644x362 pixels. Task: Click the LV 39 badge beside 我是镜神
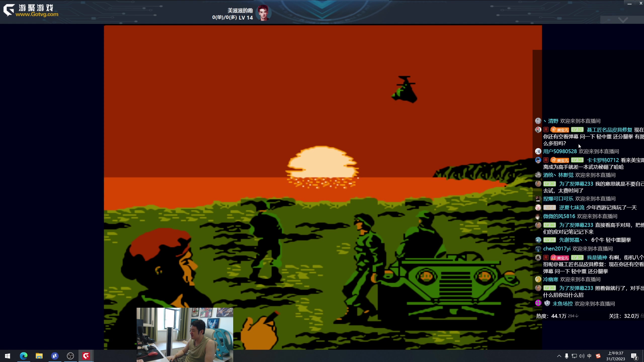(x=577, y=257)
